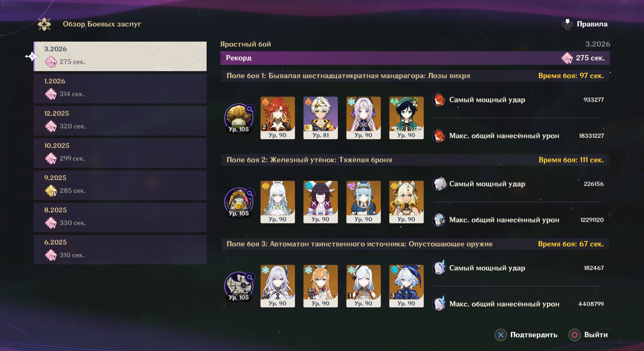Click the strongest-hit character avatar in battlefield 1

pyautogui.click(x=439, y=100)
